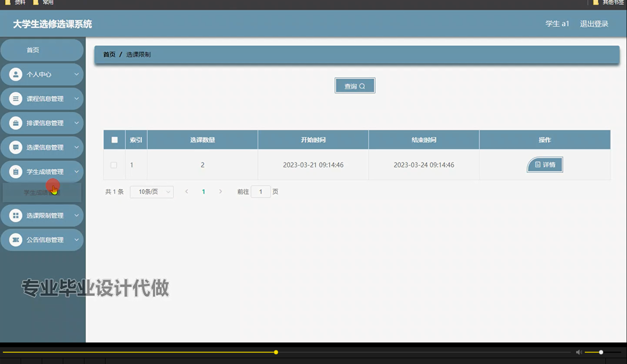Screen dimensions: 627x364
Task: Click the 学生成绩管理 document icon
Action: click(x=15, y=171)
